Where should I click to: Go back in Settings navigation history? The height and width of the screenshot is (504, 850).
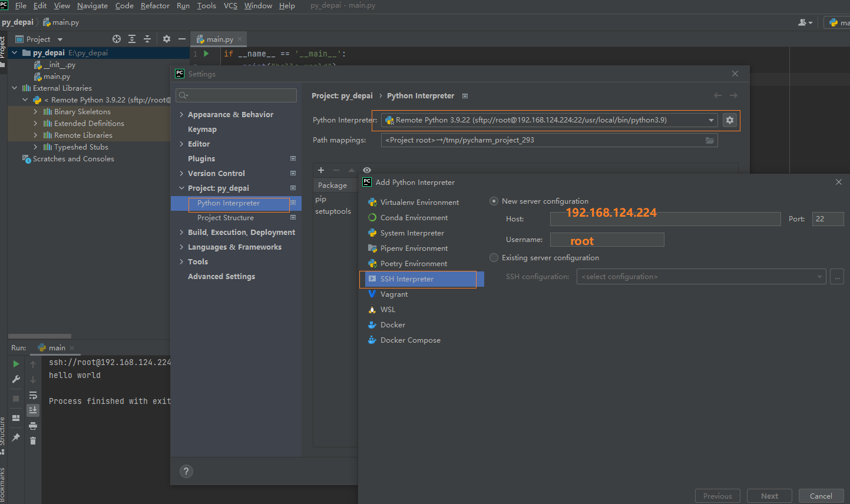717,95
